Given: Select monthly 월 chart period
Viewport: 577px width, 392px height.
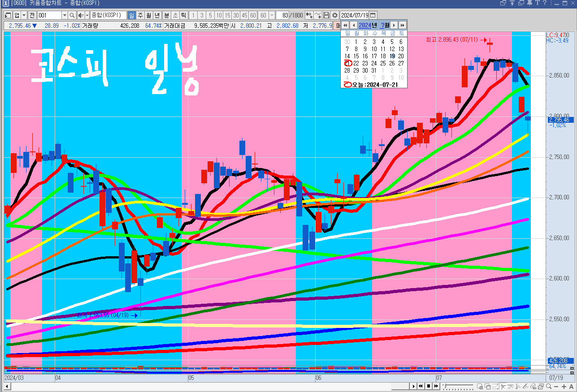Looking at the screenshot, I should tap(148, 15).
